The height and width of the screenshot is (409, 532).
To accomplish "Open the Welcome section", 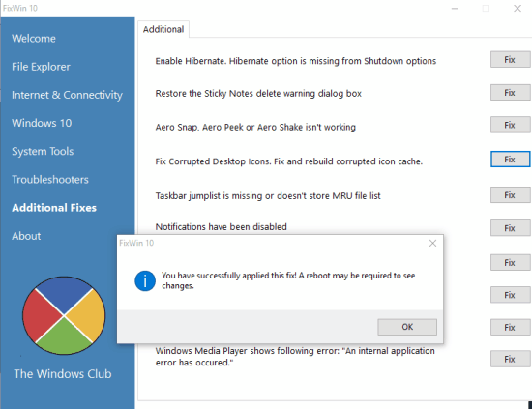I will [34, 39].
